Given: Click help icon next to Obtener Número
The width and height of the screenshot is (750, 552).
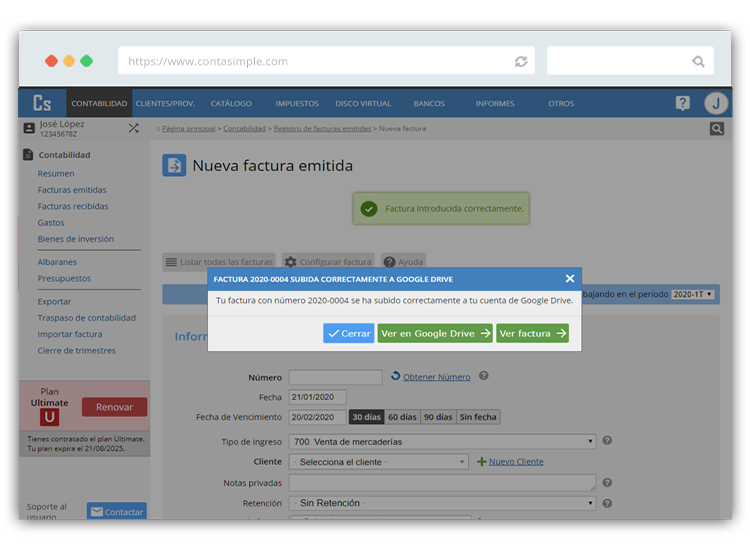Looking at the screenshot, I should (x=484, y=375).
